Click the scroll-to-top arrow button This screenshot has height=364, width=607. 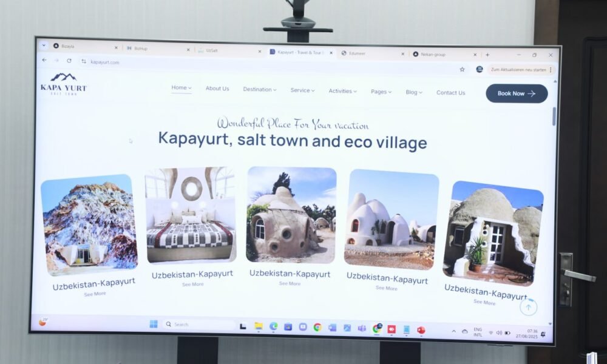(x=527, y=308)
